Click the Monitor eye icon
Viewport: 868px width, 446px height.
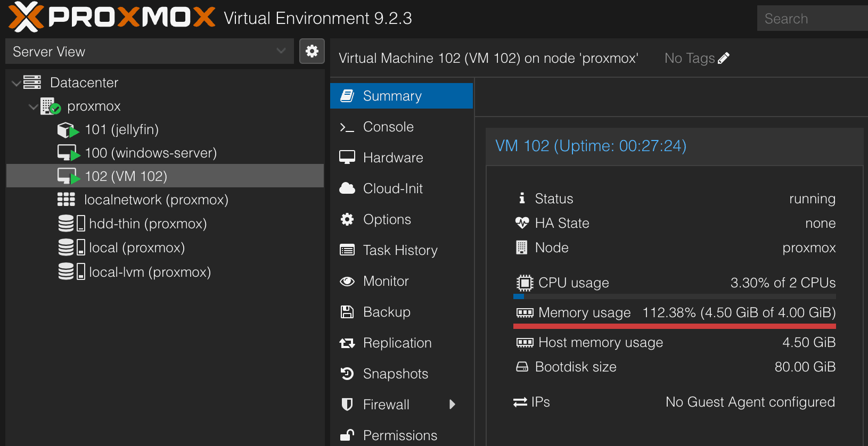(x=347, y=281)
